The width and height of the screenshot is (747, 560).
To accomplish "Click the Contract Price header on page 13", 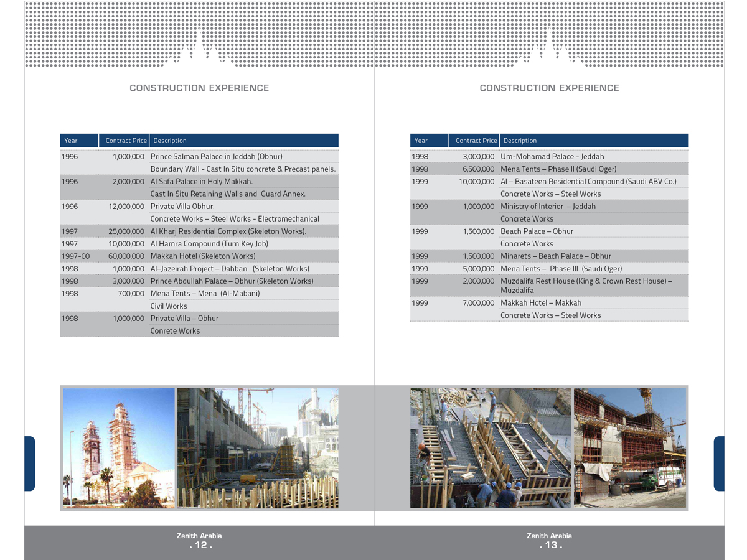I will (x=476, y=141).
